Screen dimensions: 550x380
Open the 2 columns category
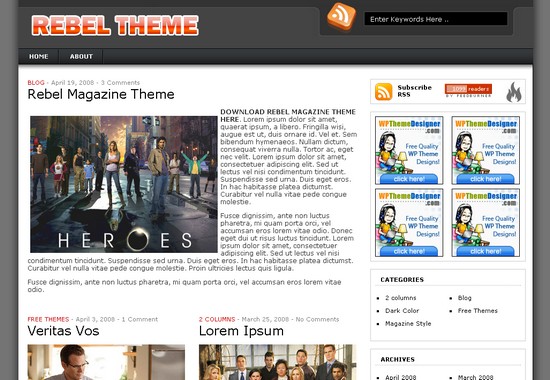point(401,298)
